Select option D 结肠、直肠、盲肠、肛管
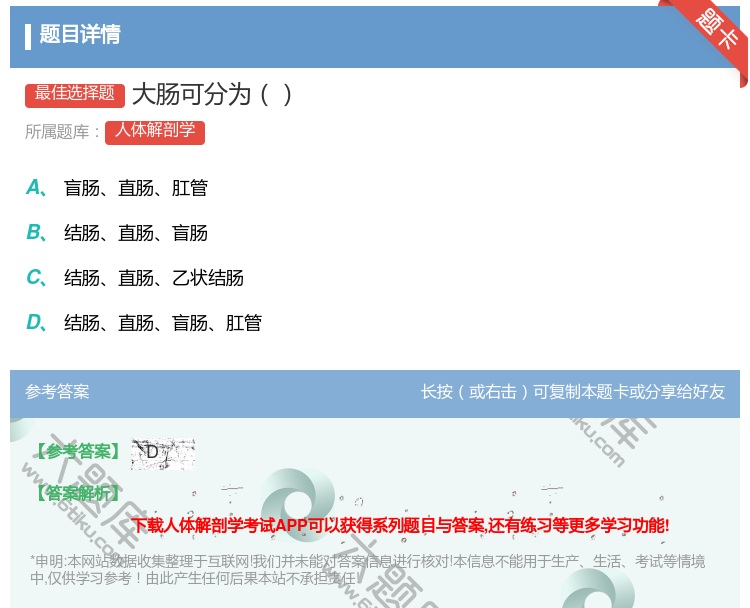Screen dimensions: 750x608 [x=144, y=323]
